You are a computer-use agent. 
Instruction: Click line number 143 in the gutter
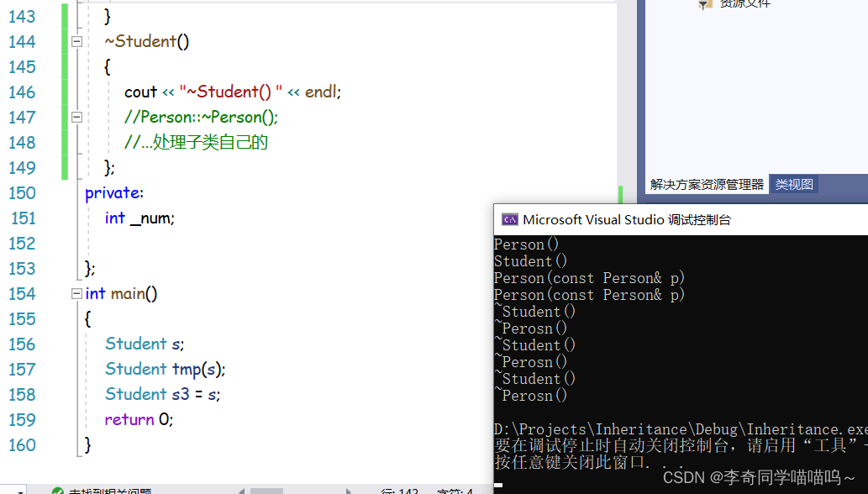(22, 17)
